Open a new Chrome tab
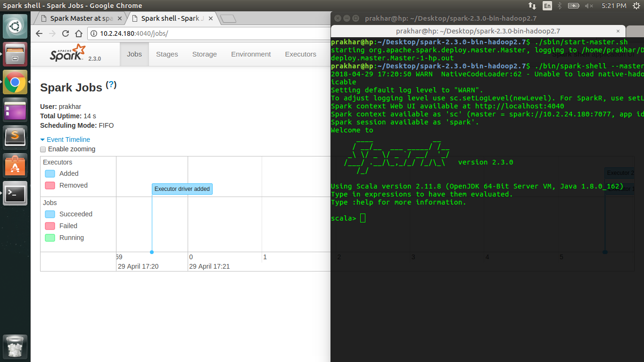The height and width of the screenshot is (362, 644). click(228, 19)
